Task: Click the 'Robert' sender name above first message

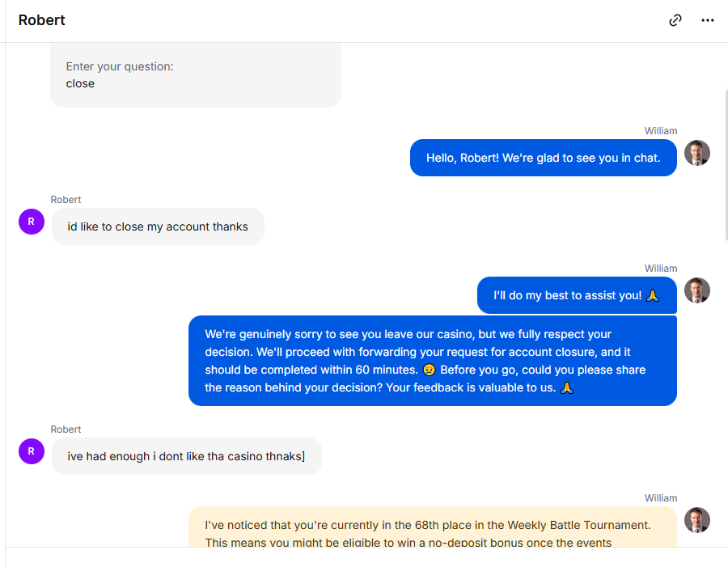Action: coord(66,200)
